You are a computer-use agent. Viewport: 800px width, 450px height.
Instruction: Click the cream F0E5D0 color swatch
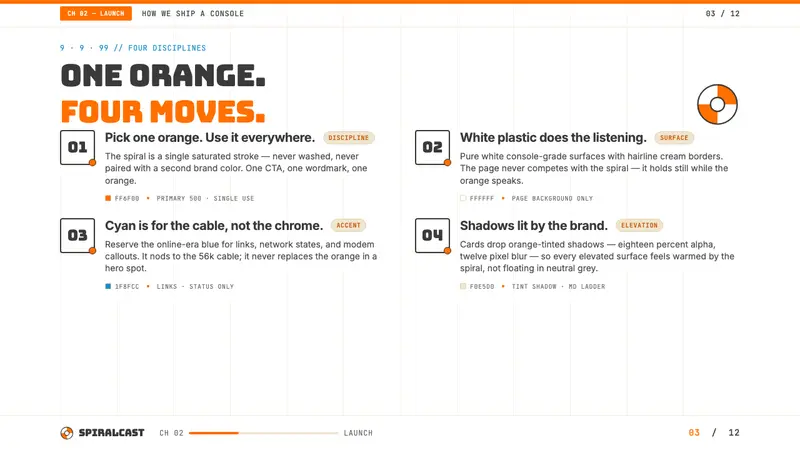pos(463,286)
